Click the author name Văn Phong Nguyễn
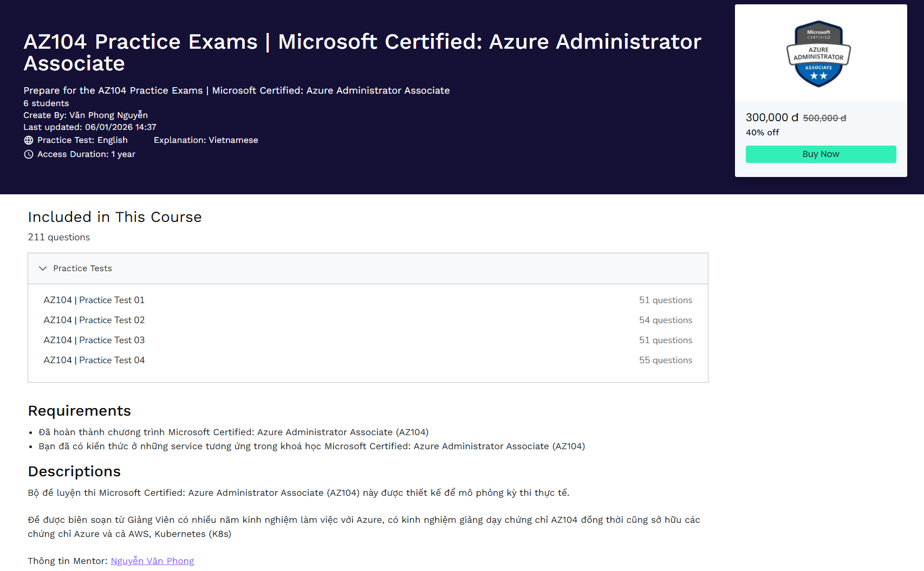 coord(108,115)
